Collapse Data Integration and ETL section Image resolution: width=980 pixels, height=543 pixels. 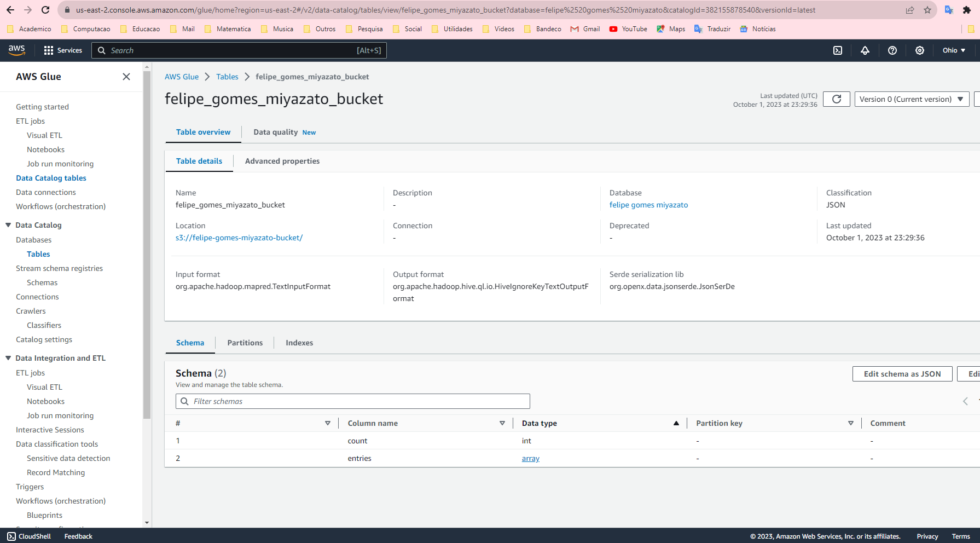[x=8, y=358]
